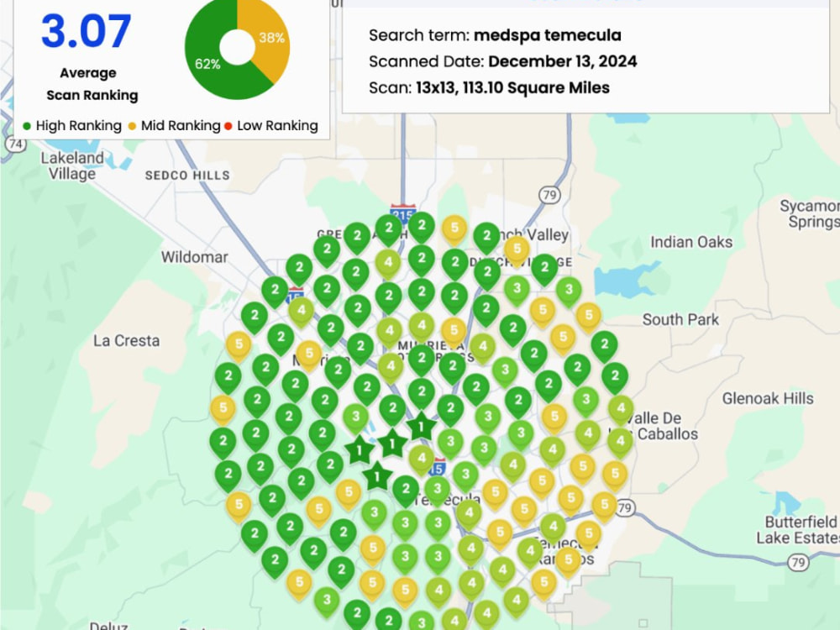
Task: Click the La Cresta map label
Action: click(x=127, y=341)
